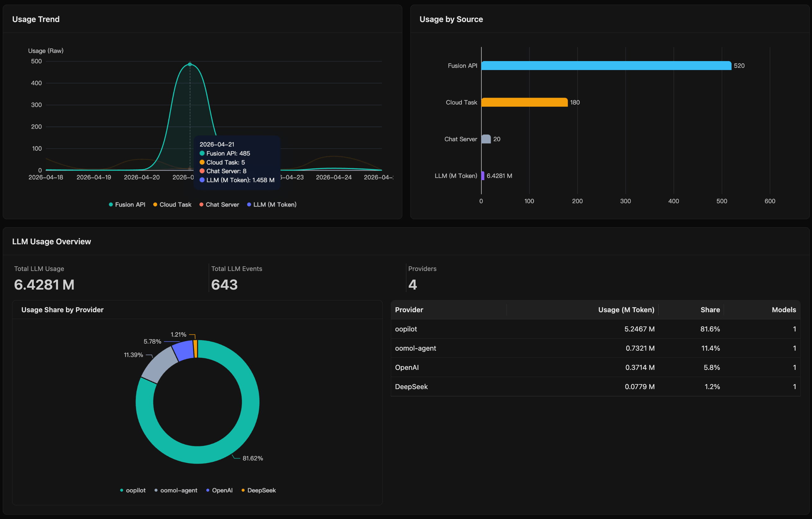Sort table by Models column header
This screenshot has width=812, height=519.
click(x=762, y=310)
